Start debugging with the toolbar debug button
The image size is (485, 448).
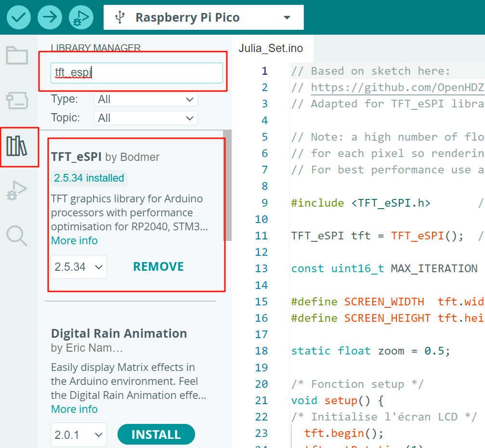[81, 17]
